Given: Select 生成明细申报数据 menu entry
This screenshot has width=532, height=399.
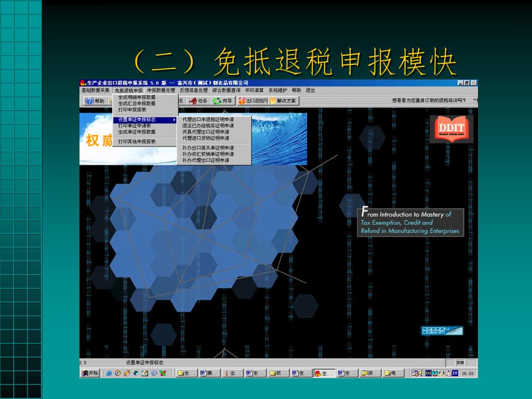Looking at the screenshot, I should click(145, 97).
